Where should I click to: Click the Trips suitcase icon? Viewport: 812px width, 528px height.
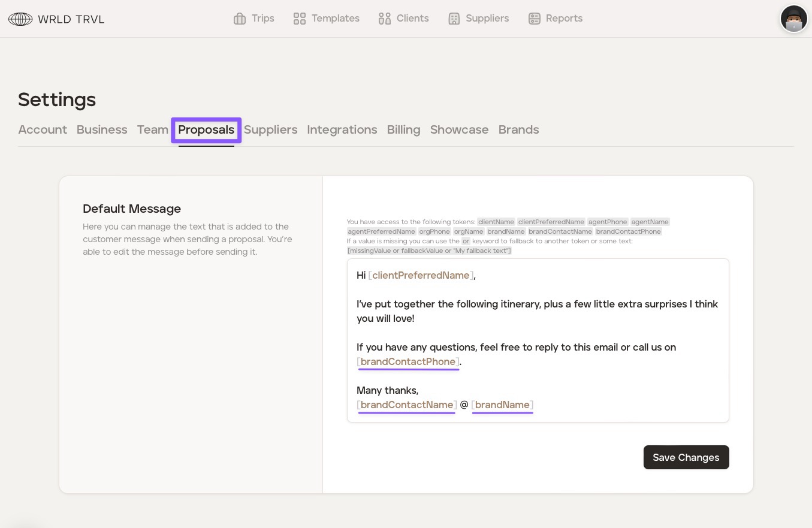[x=240, y=19]
